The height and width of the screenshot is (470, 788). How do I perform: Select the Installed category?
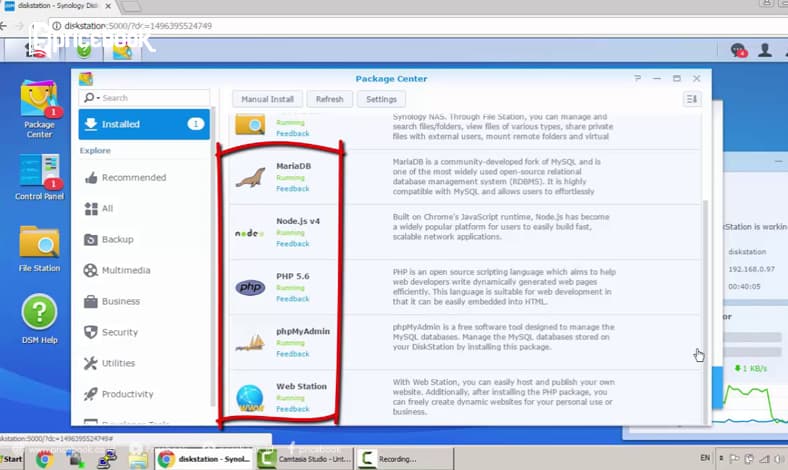click(x=144, y=124)
